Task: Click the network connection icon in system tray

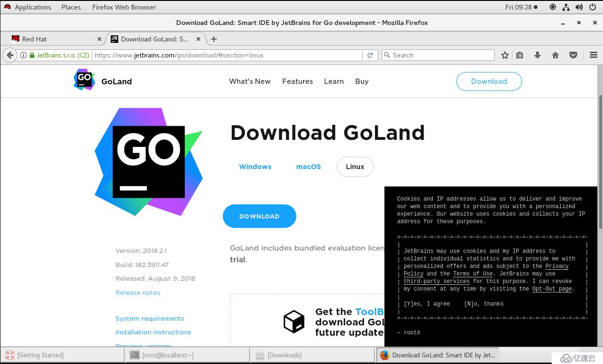Action: (x=566, y=7)
